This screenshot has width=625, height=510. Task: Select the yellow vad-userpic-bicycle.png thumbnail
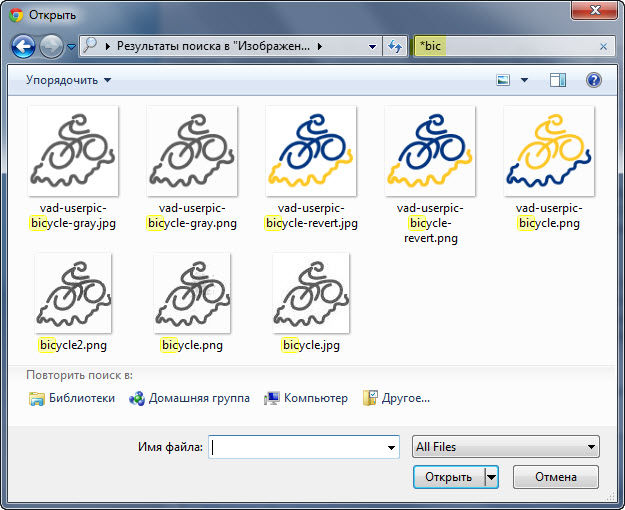tap(549, 151)
